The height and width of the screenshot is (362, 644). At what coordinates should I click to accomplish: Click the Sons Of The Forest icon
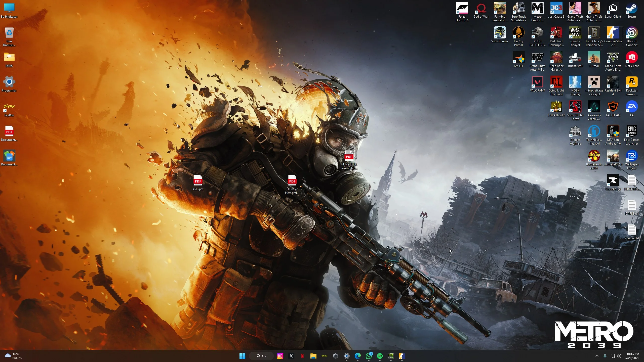pos(575,110)
